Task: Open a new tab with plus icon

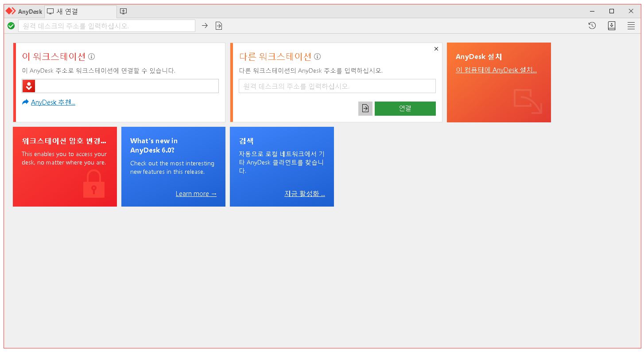Action: (124, 12)
